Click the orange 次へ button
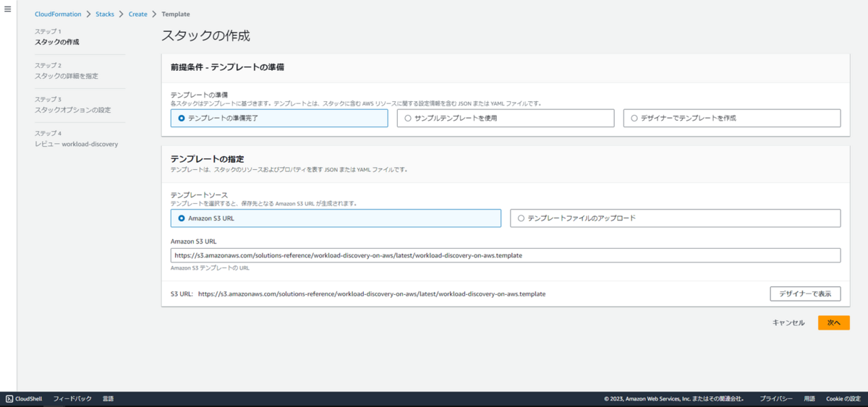This screenshot has height=407, width=868. click(x=834, y=323)
